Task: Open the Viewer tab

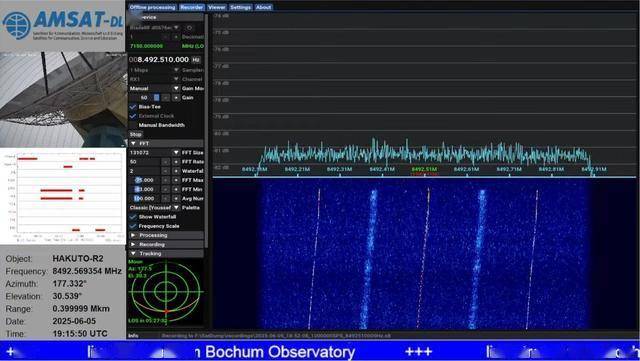Action: (216, 7)
